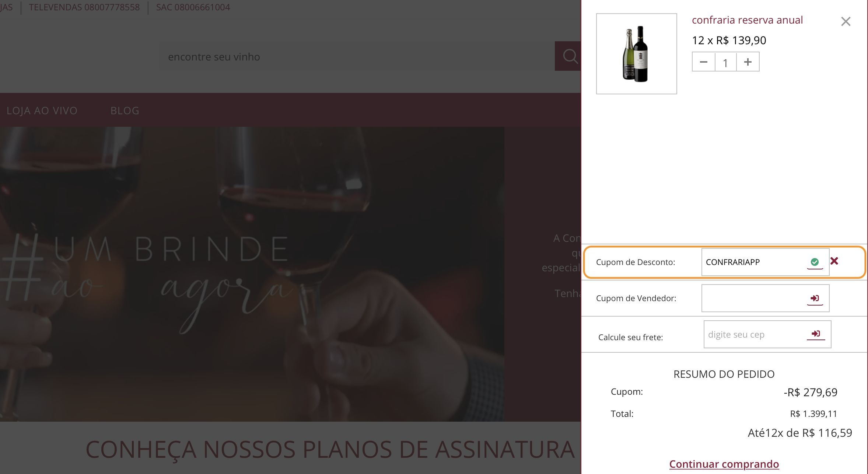
Task: Click the wine bottles product thumbnail
Action: [x=636, y=54]
